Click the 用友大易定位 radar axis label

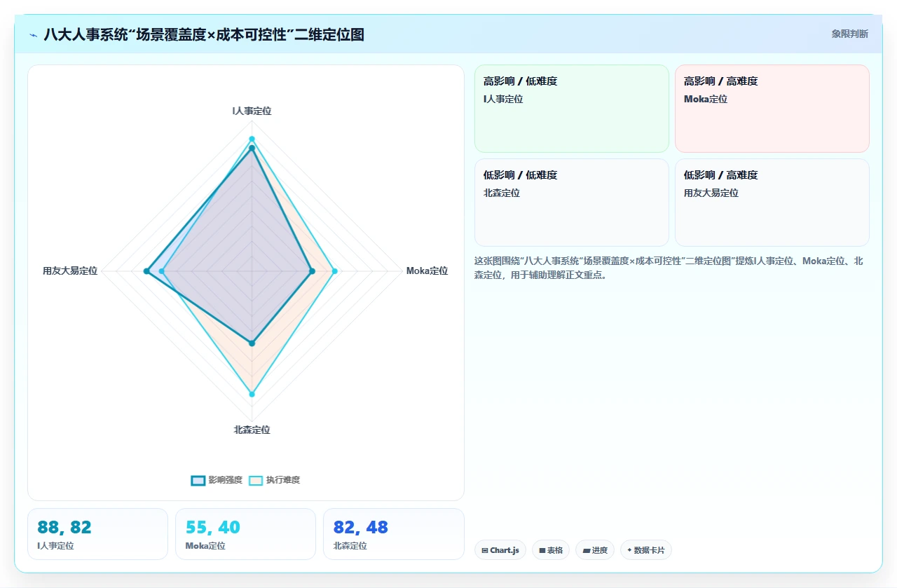(x=70, y=271)
